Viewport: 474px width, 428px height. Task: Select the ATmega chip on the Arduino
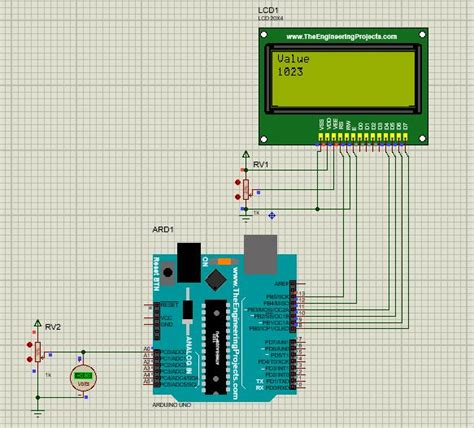pos(216,347)
